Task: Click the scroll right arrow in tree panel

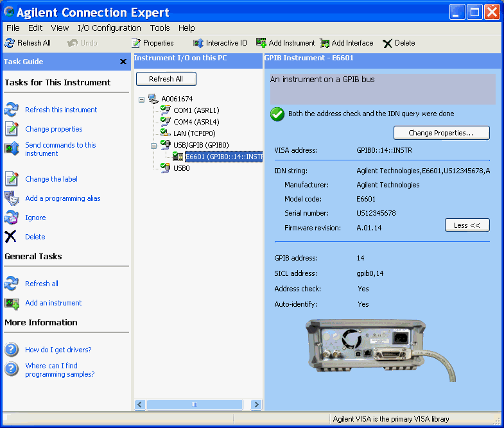Action: point(256,404)
